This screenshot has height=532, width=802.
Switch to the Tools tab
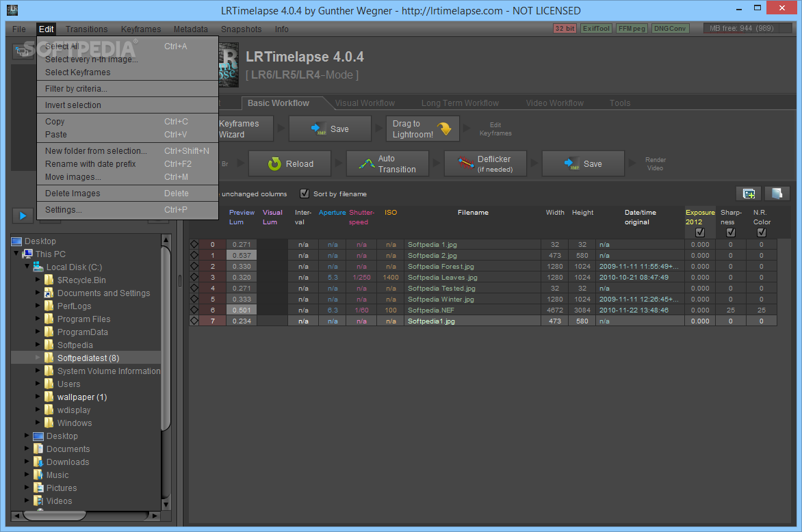click(619, 103)
